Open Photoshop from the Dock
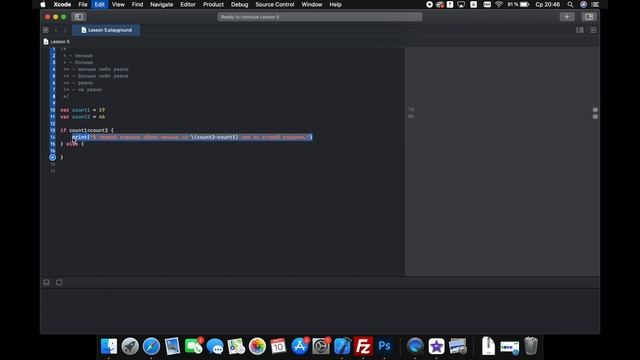 tap(384, 346)
